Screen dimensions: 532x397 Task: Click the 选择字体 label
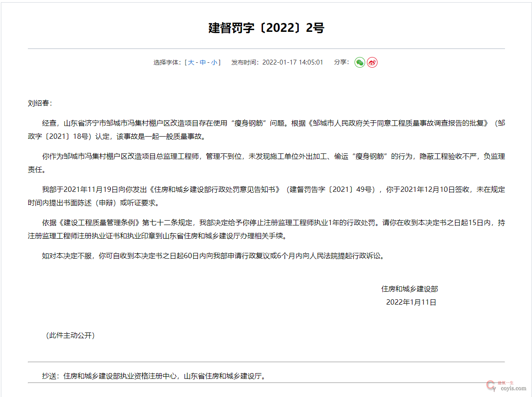pos(168,62)
